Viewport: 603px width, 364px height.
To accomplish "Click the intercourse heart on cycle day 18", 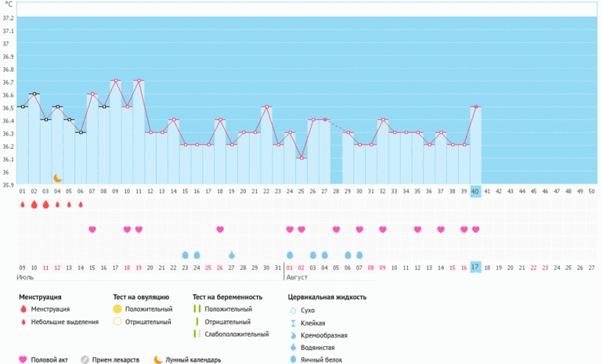I will tap(220, 229).
